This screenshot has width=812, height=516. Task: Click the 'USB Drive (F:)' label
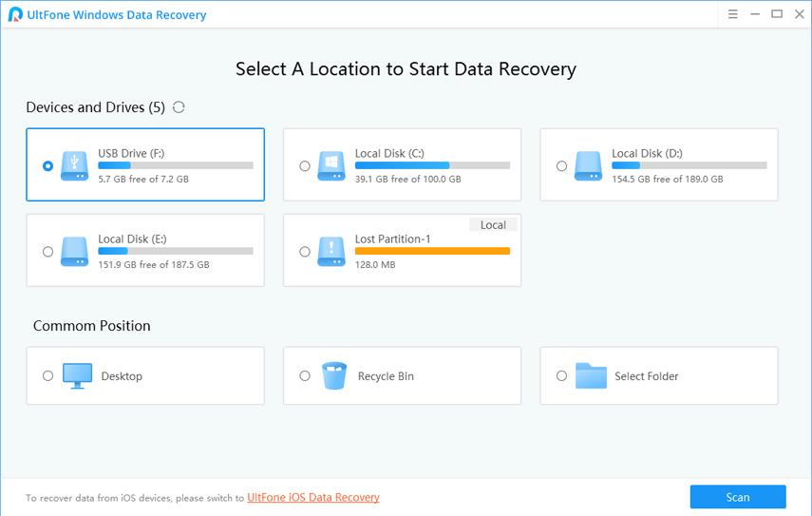point(131,153)
